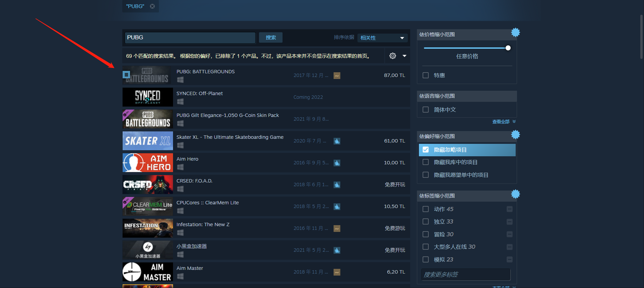Open PUBG Gilt Elegance G-Coin Skin Pack
The width and height of the screenshot is (644, 288).
228,115
